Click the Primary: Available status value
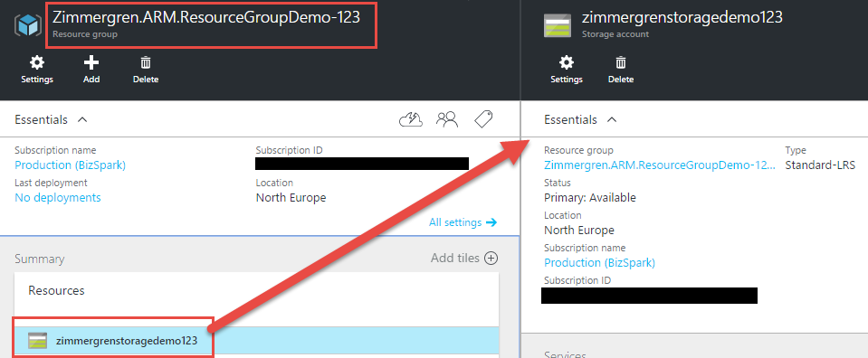This screenshot has width=868, height=358. click(590, 198)
